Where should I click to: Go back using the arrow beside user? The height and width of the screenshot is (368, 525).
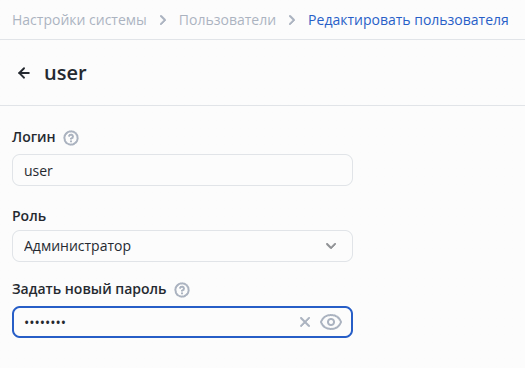point(24,73)
